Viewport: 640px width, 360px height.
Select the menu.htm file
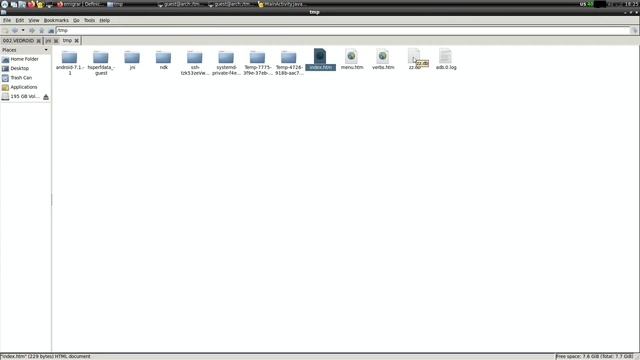(x=352, y=60)
